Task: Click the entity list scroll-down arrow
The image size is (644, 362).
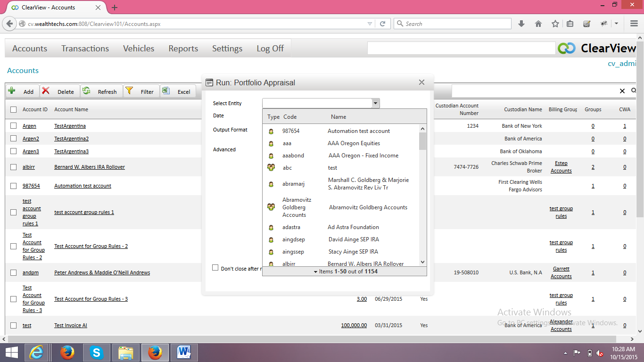Action: tap(422, 262)
